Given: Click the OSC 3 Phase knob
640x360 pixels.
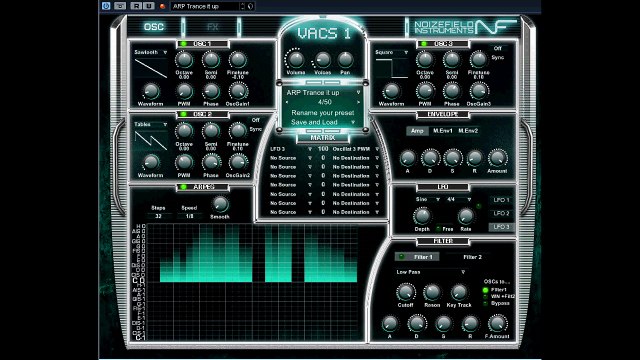Looking at the screenshot, I should [451, 91].
